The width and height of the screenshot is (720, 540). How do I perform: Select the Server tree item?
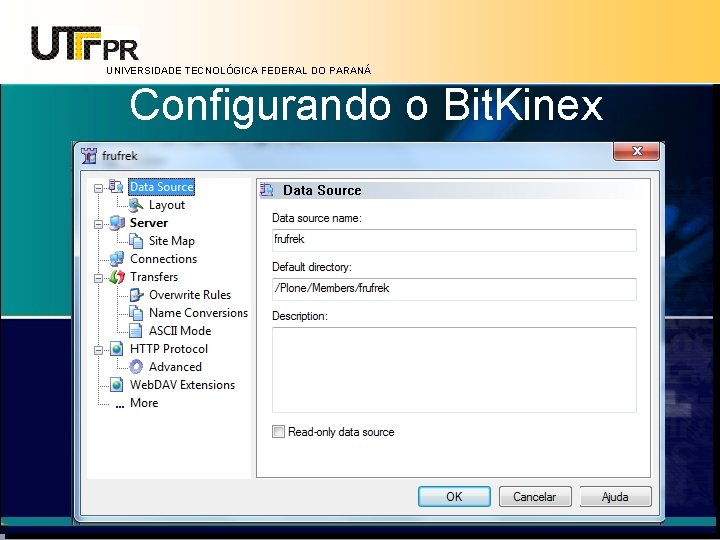tap(149, 223)
